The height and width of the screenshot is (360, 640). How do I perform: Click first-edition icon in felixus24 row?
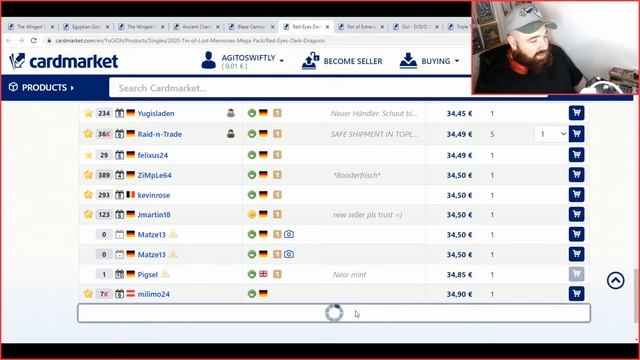(277, 155)
